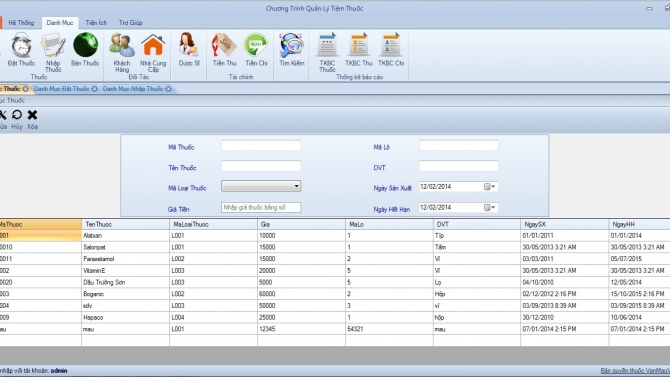Viewport: 670px width, 377px height.
Task: Select the Hapaco row cell
Action: [126, 318]
